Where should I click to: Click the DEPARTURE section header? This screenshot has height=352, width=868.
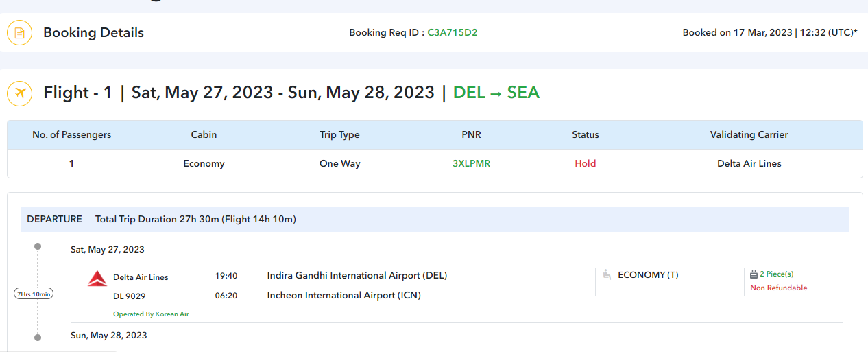pyautogui.click(x=54, y=220)
